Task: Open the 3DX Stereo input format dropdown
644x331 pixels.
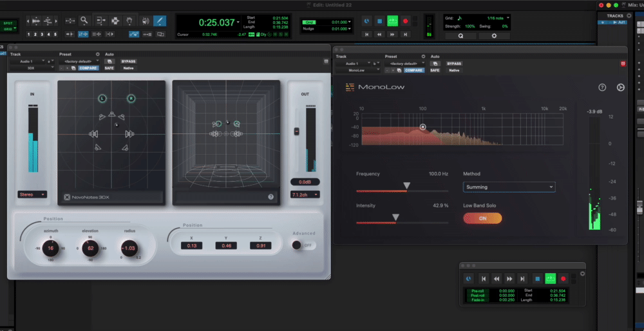Action: click(32, 194)
